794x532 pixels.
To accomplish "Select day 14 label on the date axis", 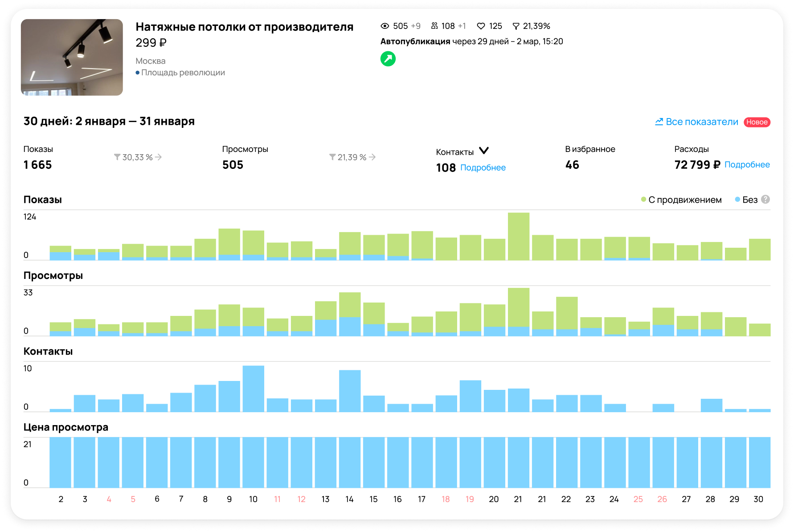I will 349,499.
